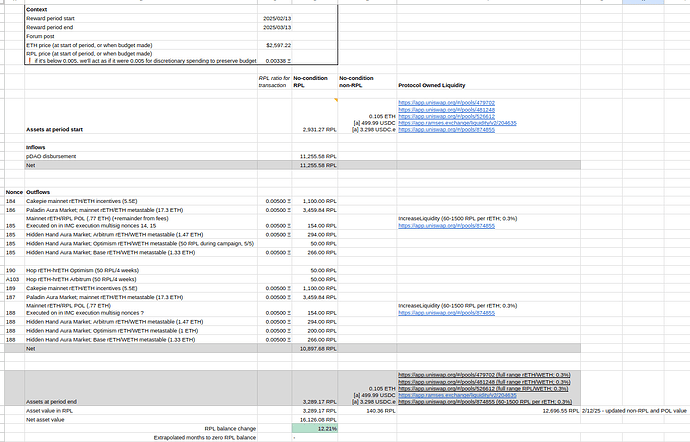Select Hidden Hand Optimism metastable (1 ETH) row

pos(141,331)
